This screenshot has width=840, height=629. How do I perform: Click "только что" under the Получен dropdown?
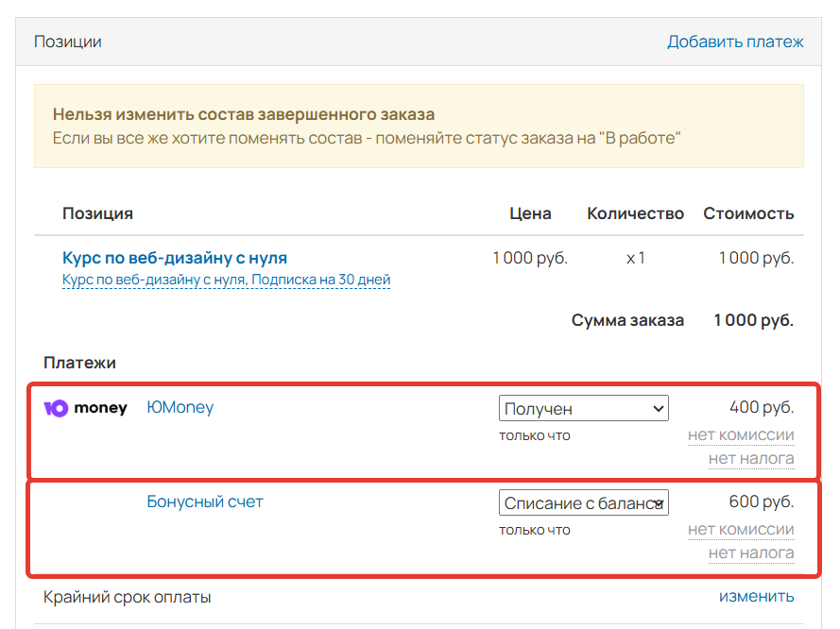(x=535, y=435)
